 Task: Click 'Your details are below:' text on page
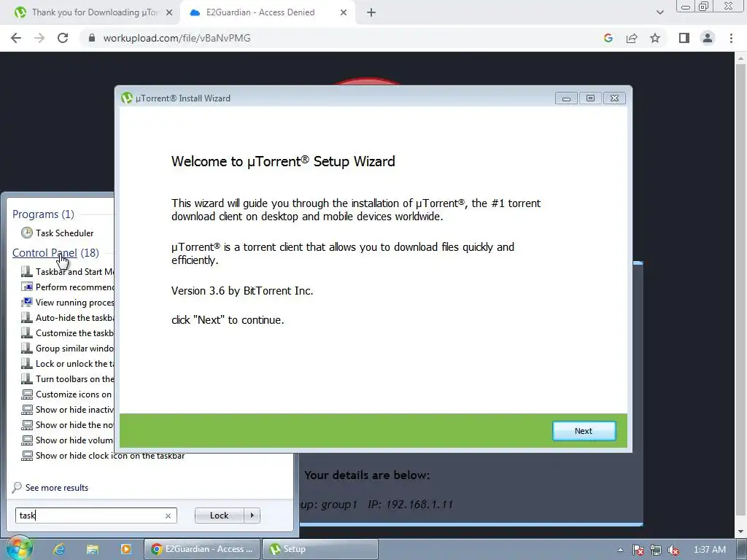[x=367, y=475]
